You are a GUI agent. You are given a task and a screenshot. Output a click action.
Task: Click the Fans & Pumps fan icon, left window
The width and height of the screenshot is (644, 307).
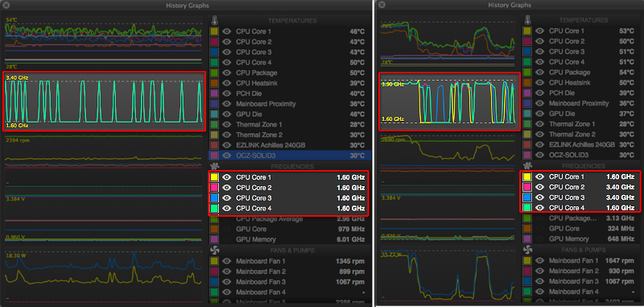pos(214,251)
